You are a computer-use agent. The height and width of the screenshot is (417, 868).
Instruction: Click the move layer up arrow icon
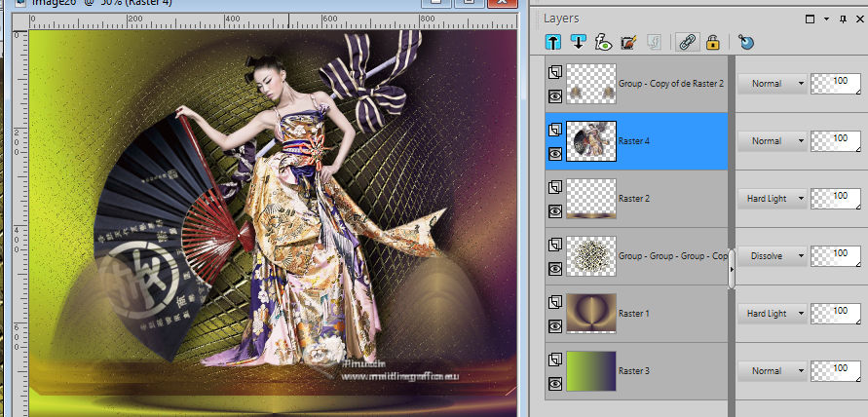click(x=553, y=42)
